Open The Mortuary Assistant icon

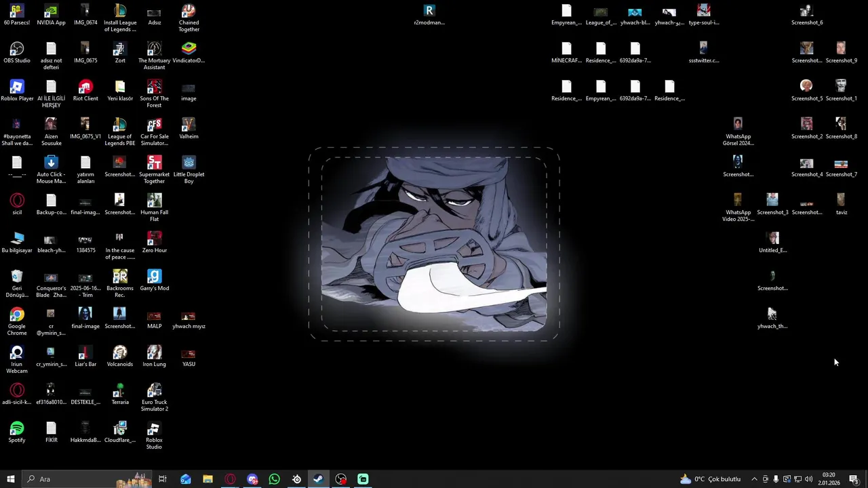point(155,56)
